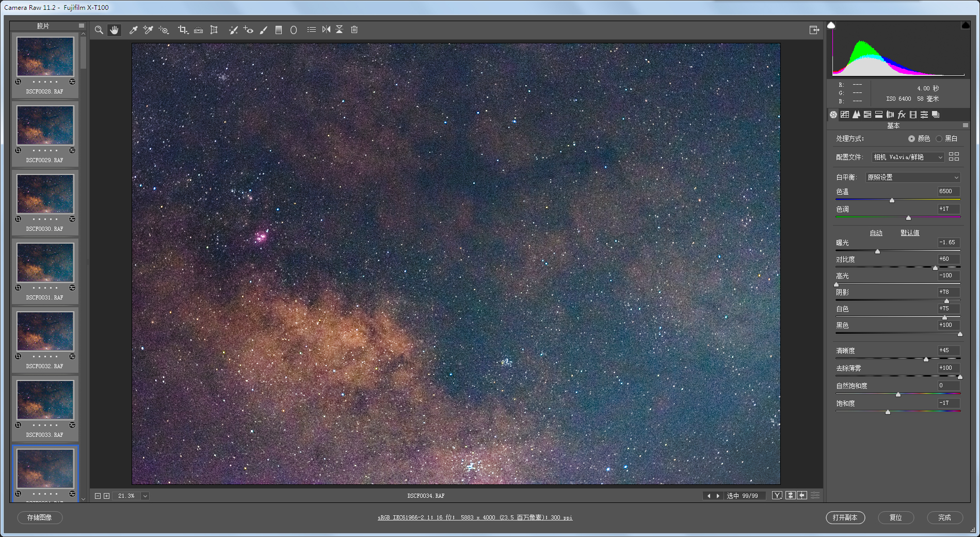
Task: Click the swap before/after settings icon
Action: coord(790,495)
